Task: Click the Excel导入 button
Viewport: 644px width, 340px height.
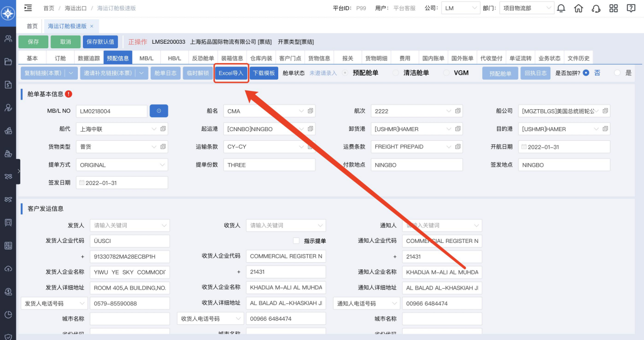Action: [231, 73]
